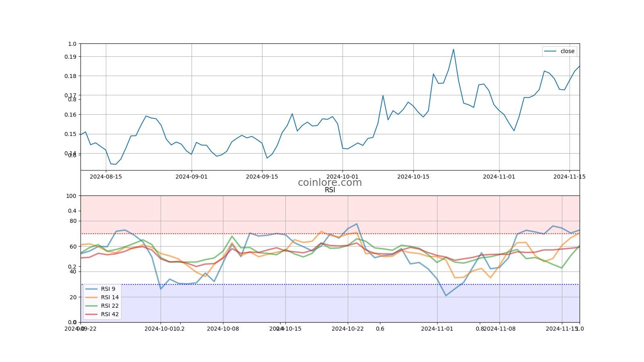Screen dimensions: 644x362
Task: Click '2024-11-15' on the RSI chart axis
Action: pos(562,329)
